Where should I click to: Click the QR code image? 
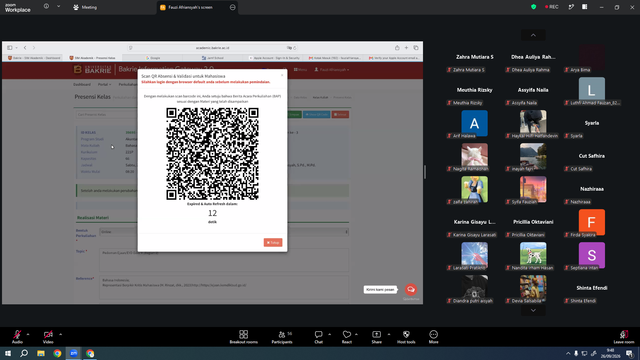[x=212, y=154]
